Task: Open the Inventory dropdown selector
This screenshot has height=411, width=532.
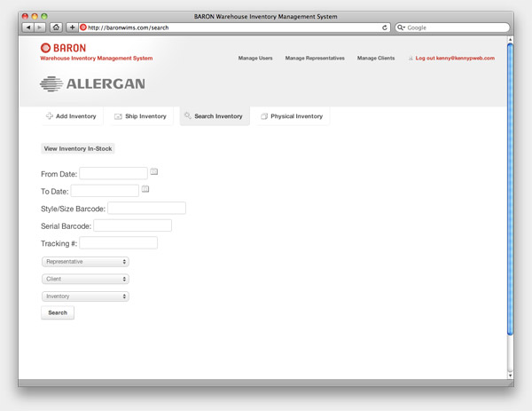Action: click(x=85, y=296)
